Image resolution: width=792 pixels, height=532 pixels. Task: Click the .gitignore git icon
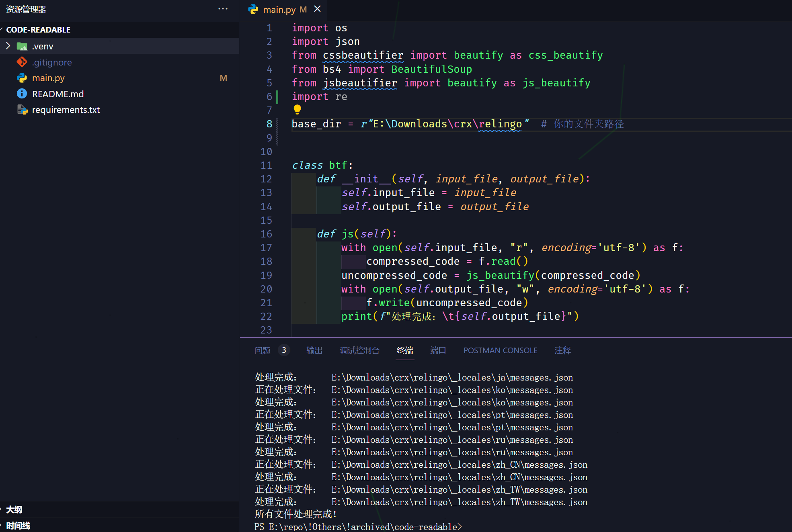(22, 62)
